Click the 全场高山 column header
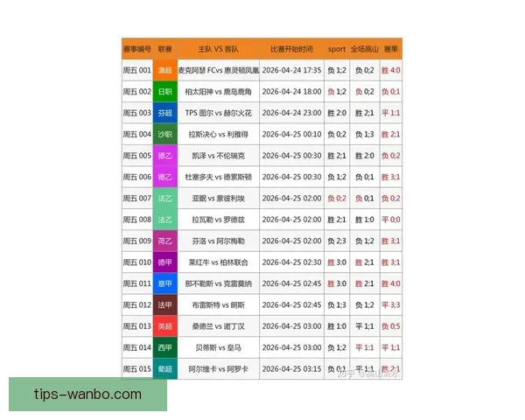Image resolution: width=525 pixels, height=420 pixels. (365, 49)
